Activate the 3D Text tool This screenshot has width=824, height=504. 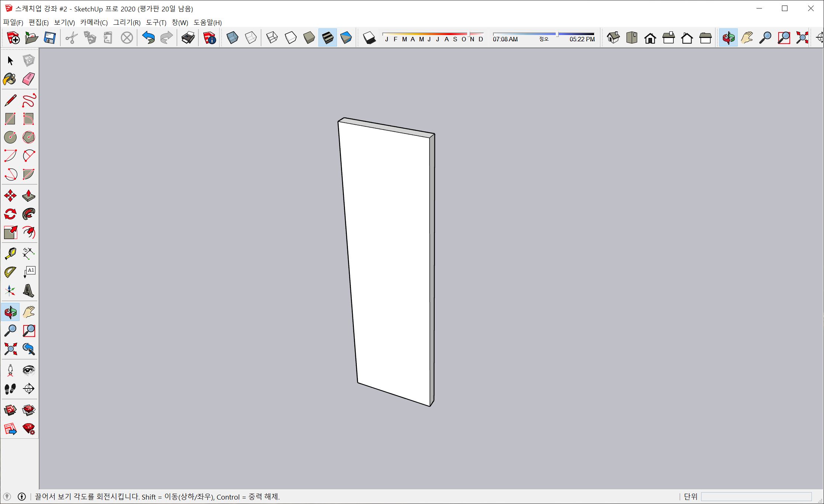click(28, 291)
